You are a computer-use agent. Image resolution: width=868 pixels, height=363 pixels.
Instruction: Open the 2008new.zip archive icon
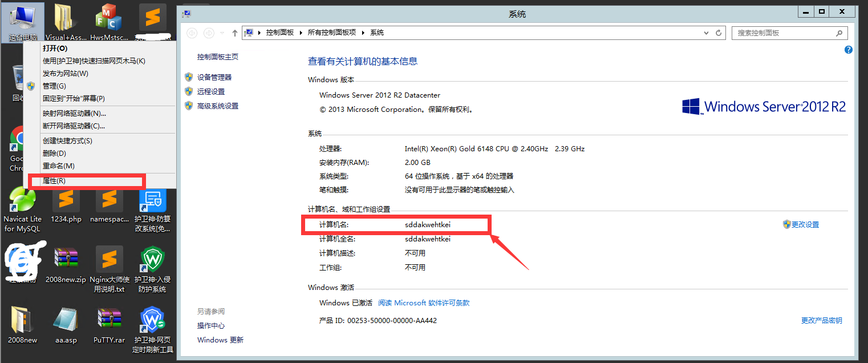coord(66,261)
